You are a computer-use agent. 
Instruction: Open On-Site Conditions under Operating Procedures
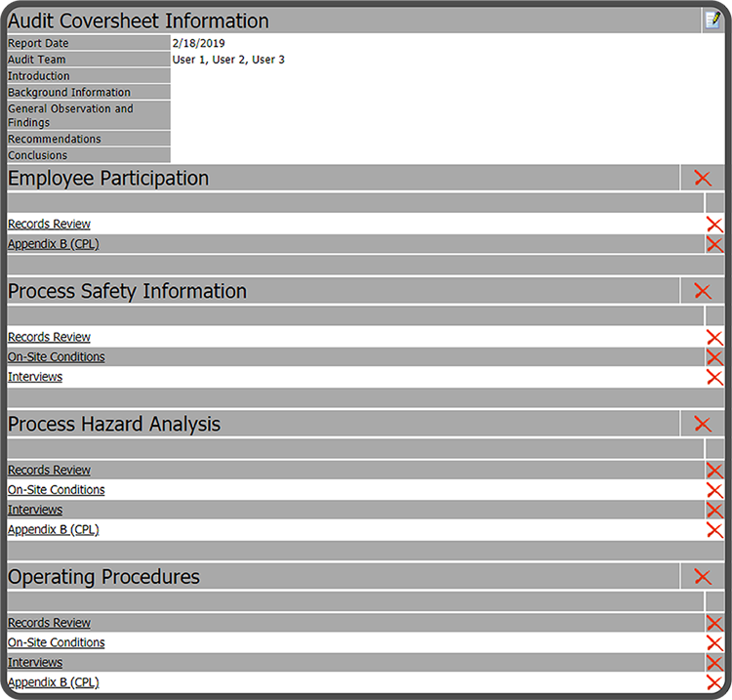(x=56, y=642)
